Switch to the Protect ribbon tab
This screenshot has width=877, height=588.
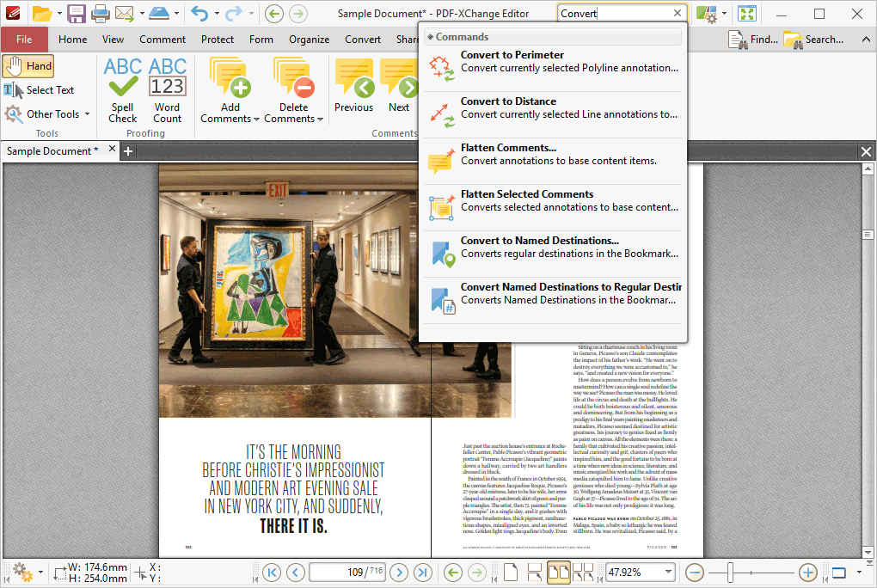(218, 40)
